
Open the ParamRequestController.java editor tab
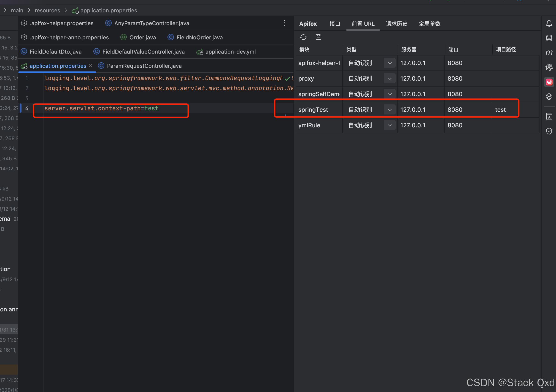coord(144,66)
